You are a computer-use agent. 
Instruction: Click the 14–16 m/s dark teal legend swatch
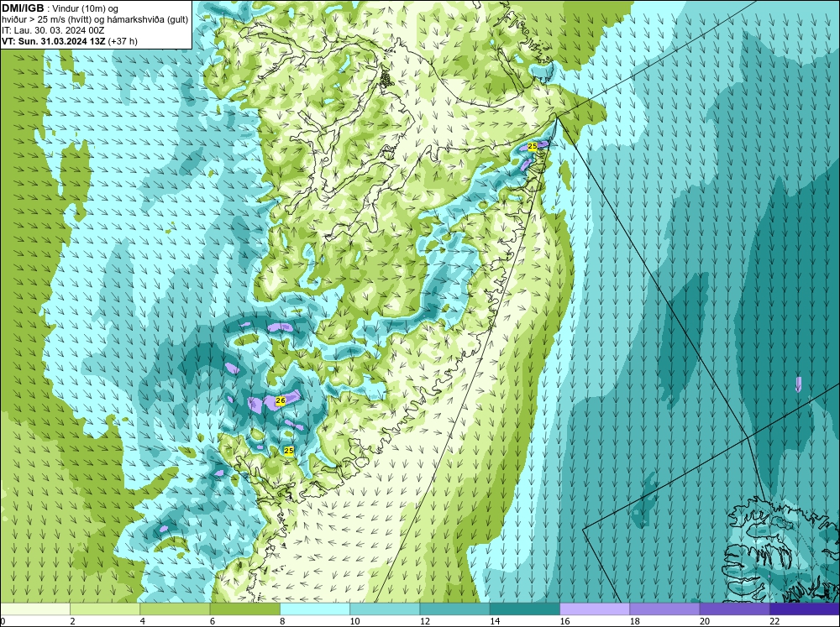tap(525, 609)
